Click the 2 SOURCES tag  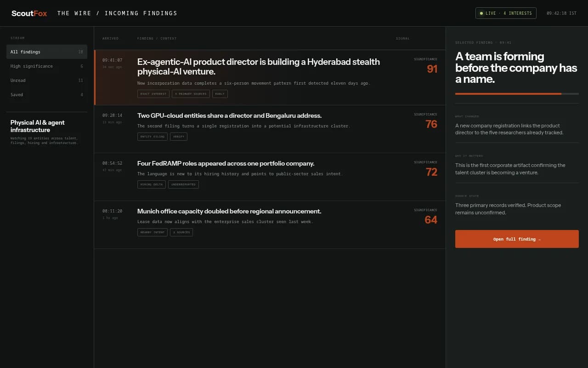(x=181, y=232)
